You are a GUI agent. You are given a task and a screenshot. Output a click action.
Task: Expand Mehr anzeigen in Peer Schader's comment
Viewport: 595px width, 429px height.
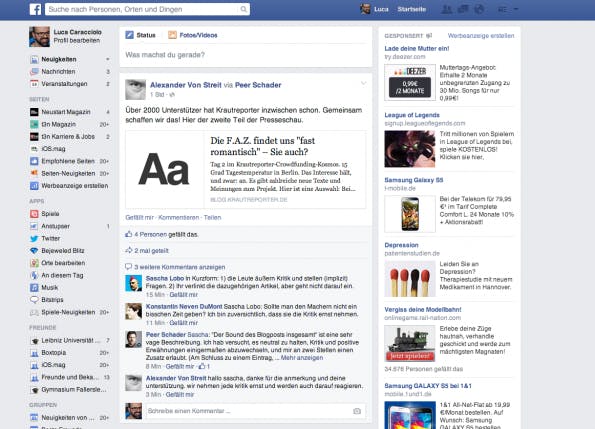(302, 357)
